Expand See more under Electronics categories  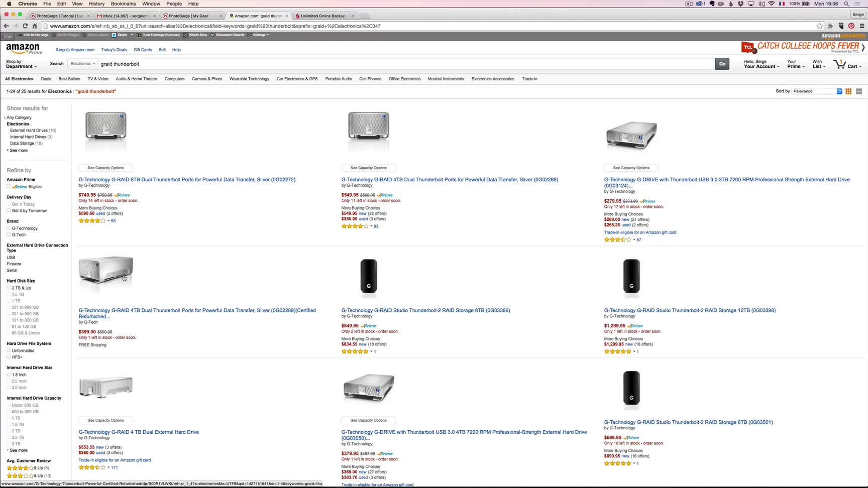tap(18, 151)
